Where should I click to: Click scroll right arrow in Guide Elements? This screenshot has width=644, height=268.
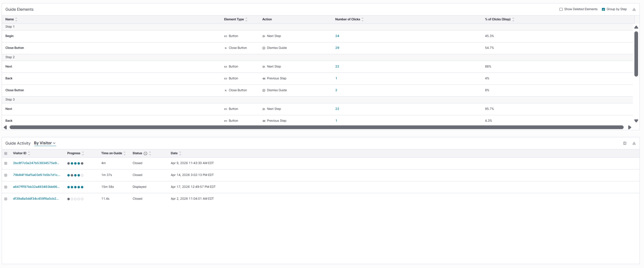tap(630, 127)
